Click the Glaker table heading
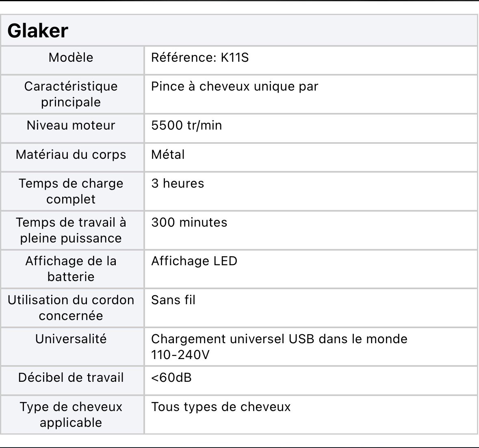The height and width of the screenshot is (448, 479). tap(38, 31)
